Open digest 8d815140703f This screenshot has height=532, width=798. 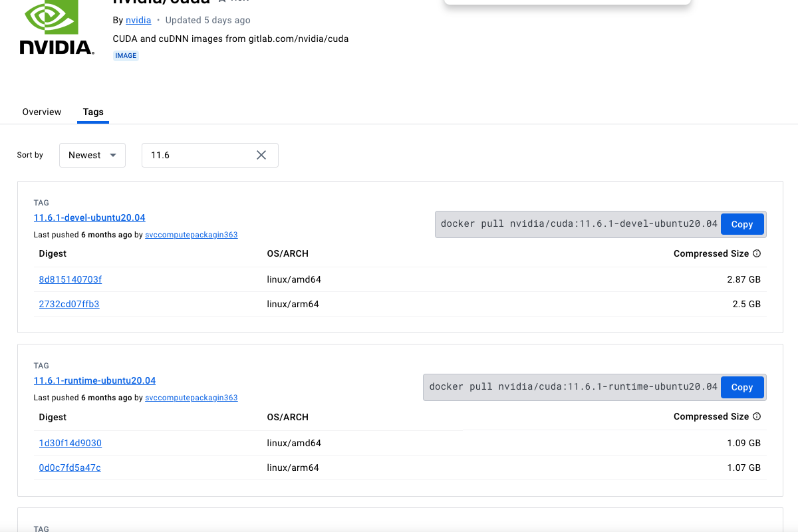point(70,279)
